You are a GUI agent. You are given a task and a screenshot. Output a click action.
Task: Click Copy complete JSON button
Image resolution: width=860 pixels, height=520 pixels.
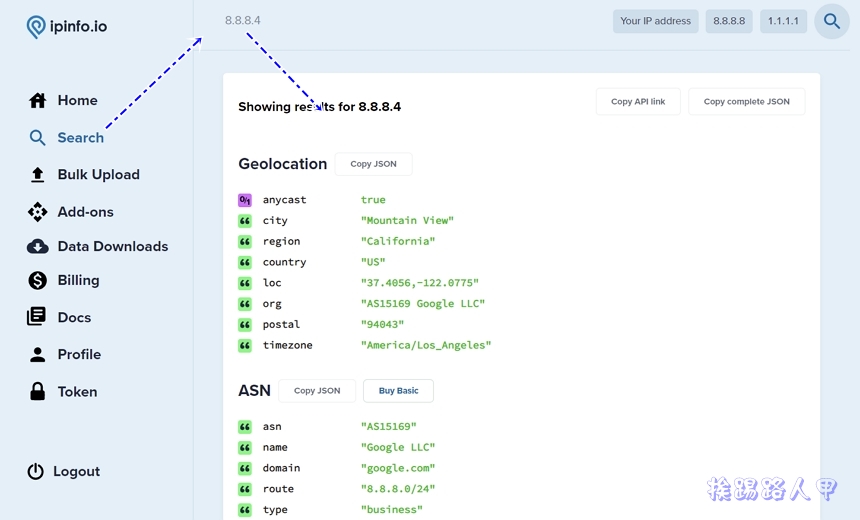pyautogui.click(x=746, y=102)
